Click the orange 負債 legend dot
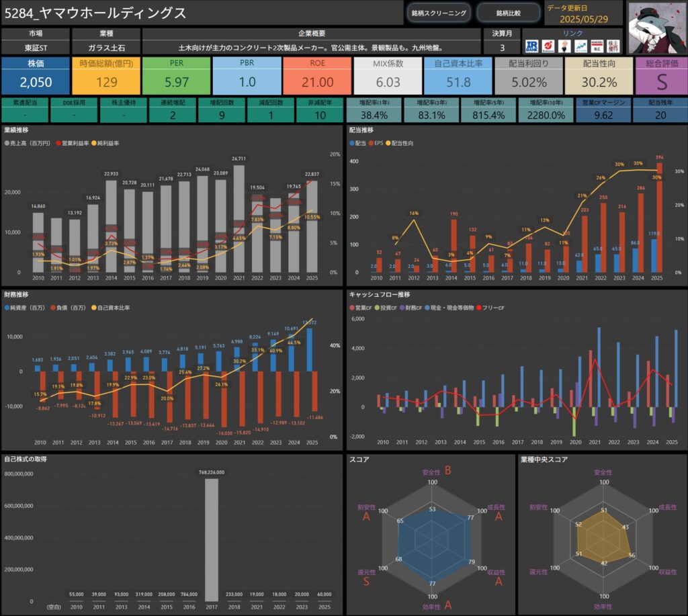Viewport: 688px width, 616px height. 53,308
